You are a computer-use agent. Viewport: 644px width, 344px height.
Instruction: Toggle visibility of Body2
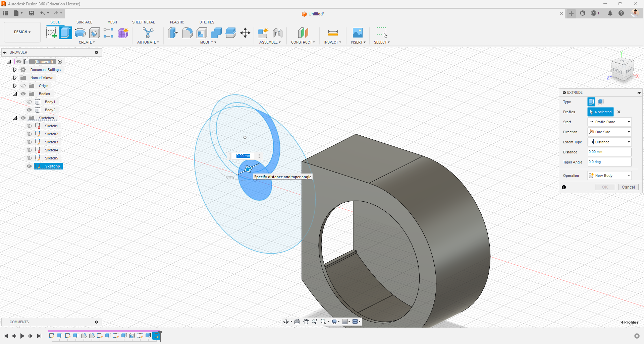pyautogui.click(x=29, y=110)
